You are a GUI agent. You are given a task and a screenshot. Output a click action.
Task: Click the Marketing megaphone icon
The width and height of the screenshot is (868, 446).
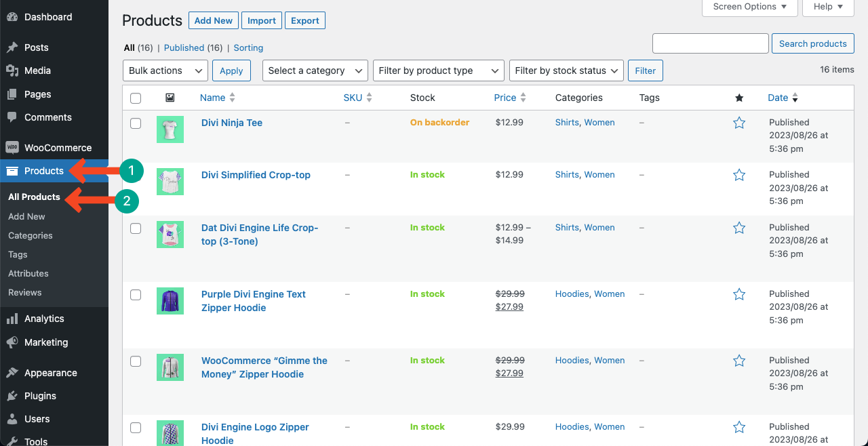[x=12, y=342]
